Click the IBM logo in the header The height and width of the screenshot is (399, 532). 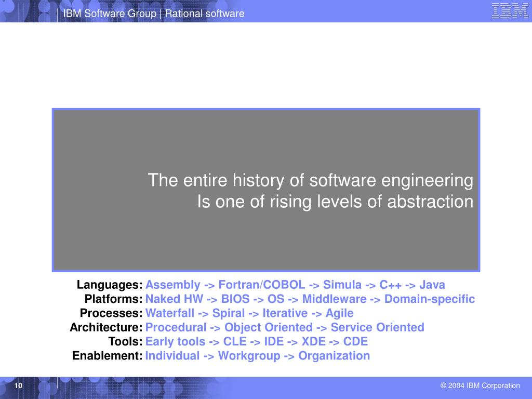[510, 10]
